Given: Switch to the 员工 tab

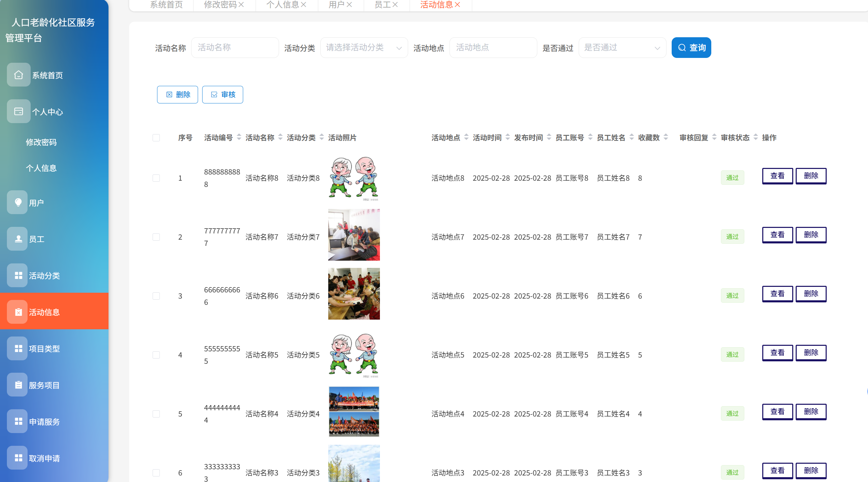Looking at the screenshot, I should [382, 4].
